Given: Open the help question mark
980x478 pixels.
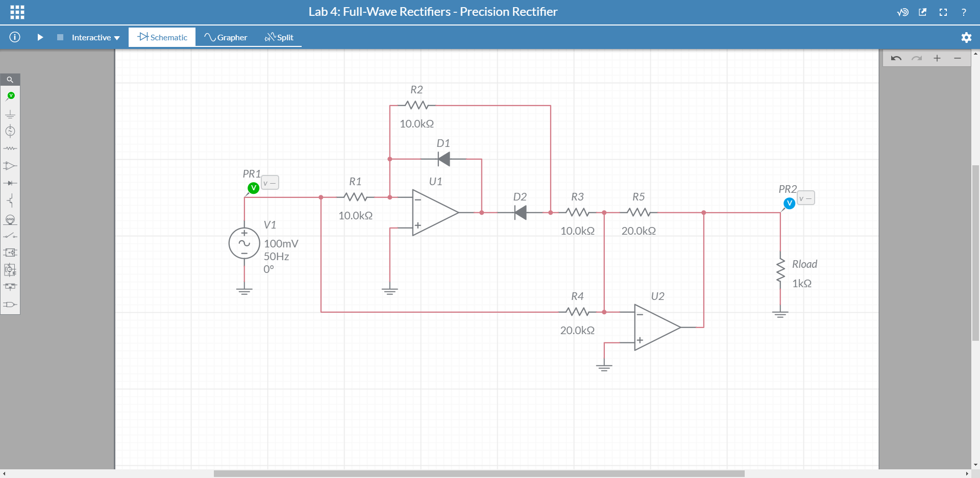Looking at the screenshot, I should 964,12.
